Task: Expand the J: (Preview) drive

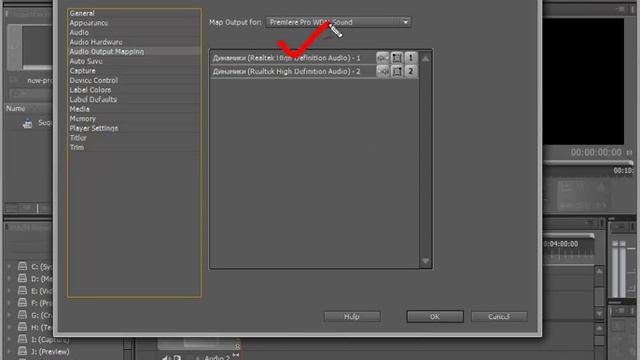Action: [x=9, y=351]
